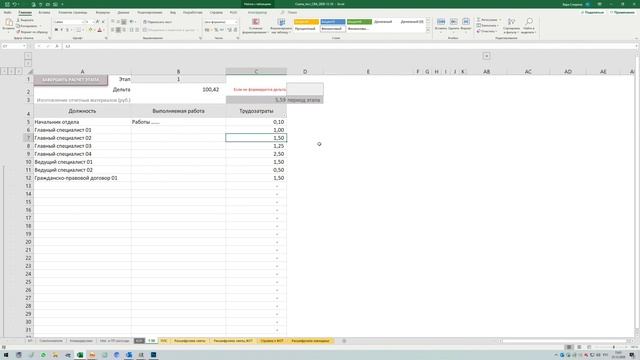Expand the cell styles gallery

click(x=428, y=31)
